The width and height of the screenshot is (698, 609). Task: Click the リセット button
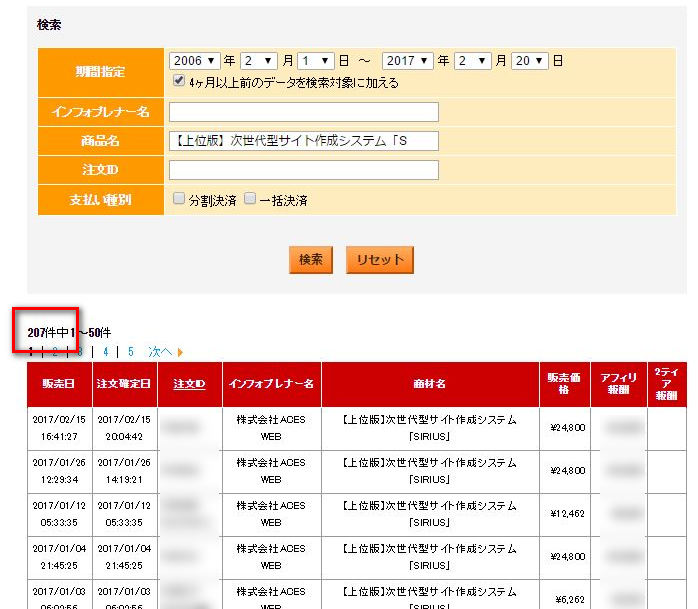click(380, 260)
